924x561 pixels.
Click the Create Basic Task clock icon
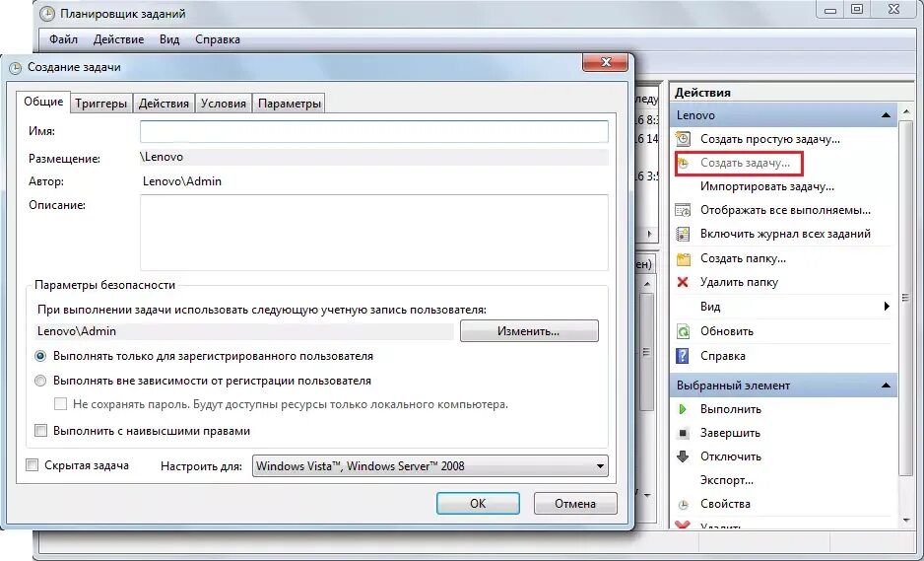683,139
